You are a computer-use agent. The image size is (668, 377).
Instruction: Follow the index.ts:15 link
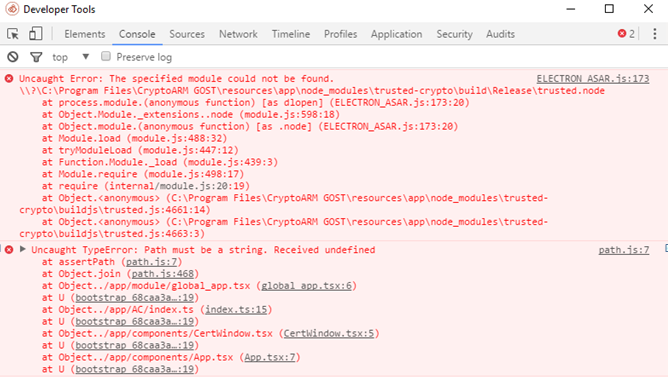pyautogui.click(x=236, y=310)
